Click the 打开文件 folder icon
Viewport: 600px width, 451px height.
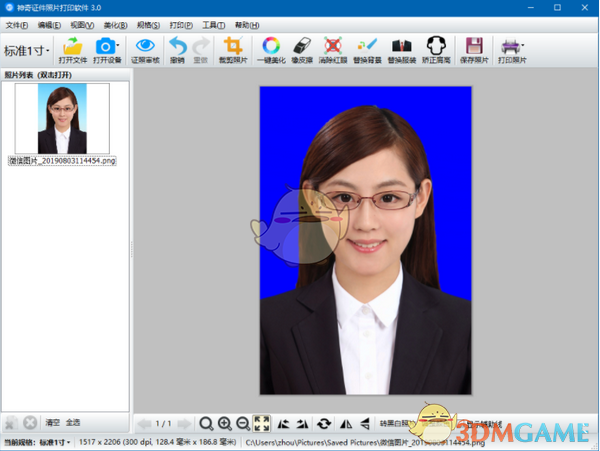[73, 49]
